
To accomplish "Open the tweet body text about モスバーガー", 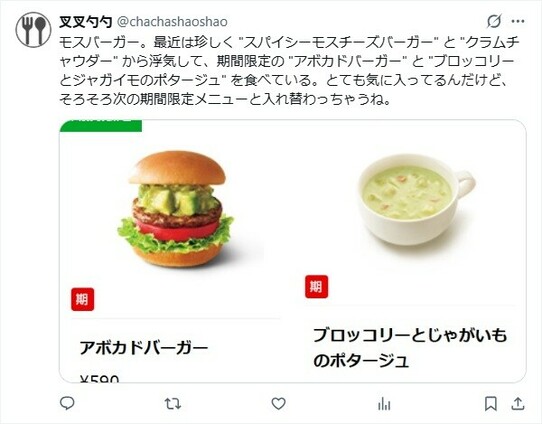I will pyautogui.click(x=289, y=70).
